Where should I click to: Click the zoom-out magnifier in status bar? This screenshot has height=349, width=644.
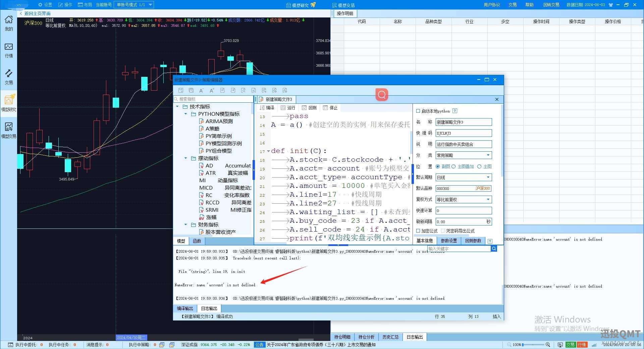[x=509, y=345]
